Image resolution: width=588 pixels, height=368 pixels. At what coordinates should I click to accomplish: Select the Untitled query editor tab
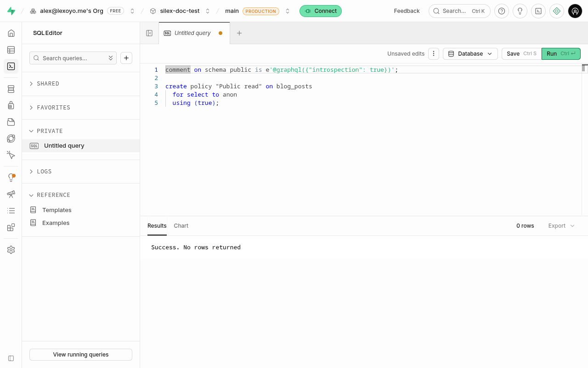[x=194, y=33]
